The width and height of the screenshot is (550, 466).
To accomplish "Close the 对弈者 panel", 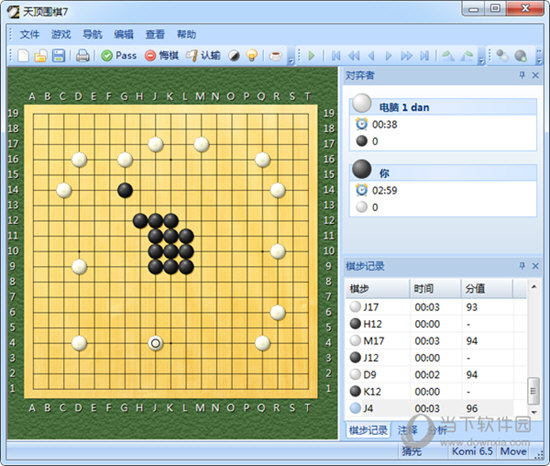I will click(535, 75).
